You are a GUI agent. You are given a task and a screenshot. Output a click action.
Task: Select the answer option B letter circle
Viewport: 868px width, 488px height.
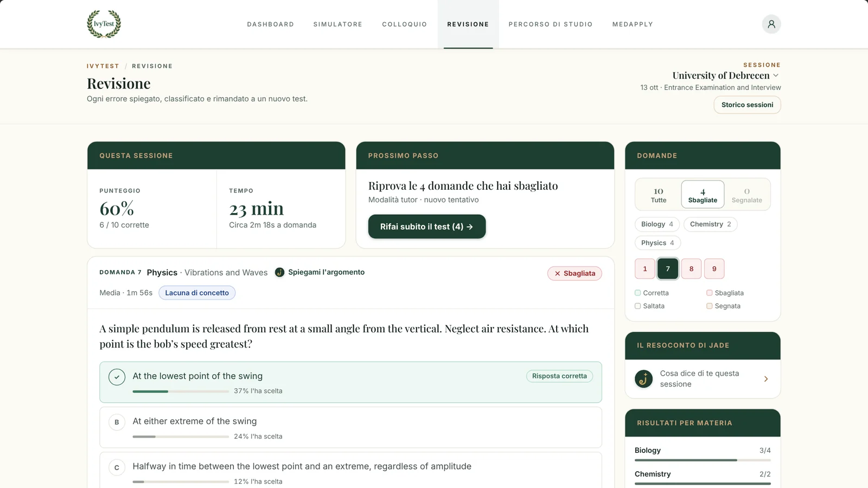[x=117, y=422]
